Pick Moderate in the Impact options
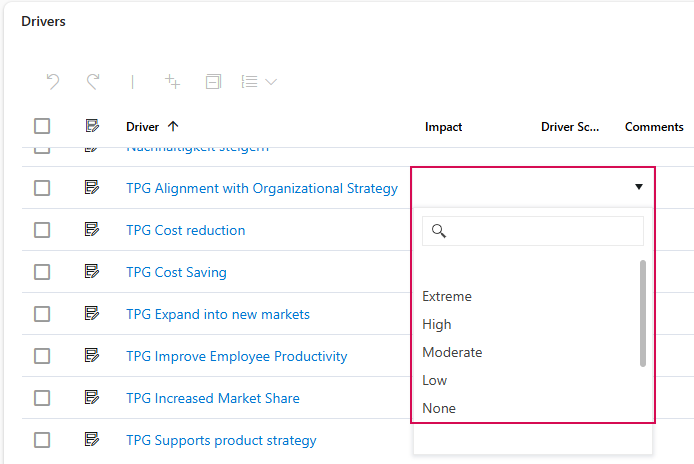Screen dimensions: 694x464 pyautogui.click(x=452, y=352)
